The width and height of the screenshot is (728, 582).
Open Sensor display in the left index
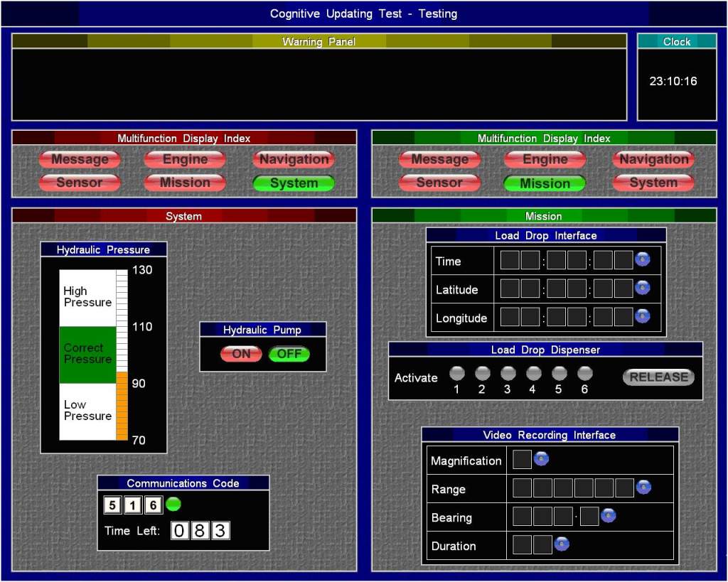pos(80,183)
